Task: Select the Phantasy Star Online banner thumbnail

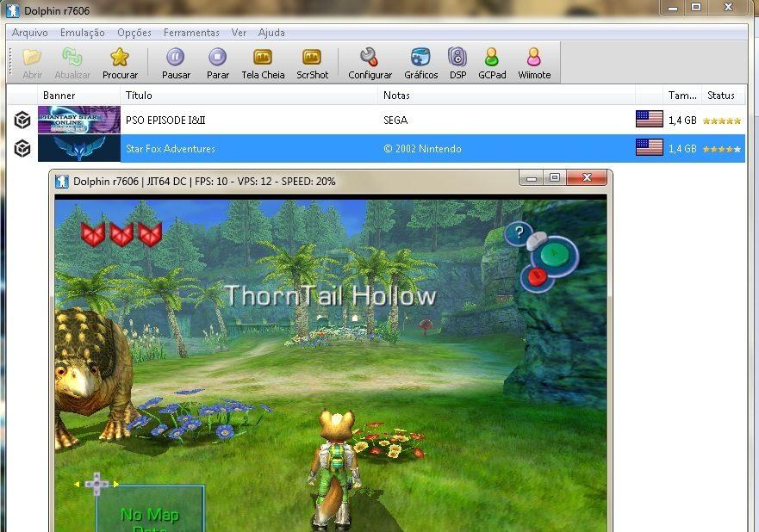Action: [x=79, y=120]
